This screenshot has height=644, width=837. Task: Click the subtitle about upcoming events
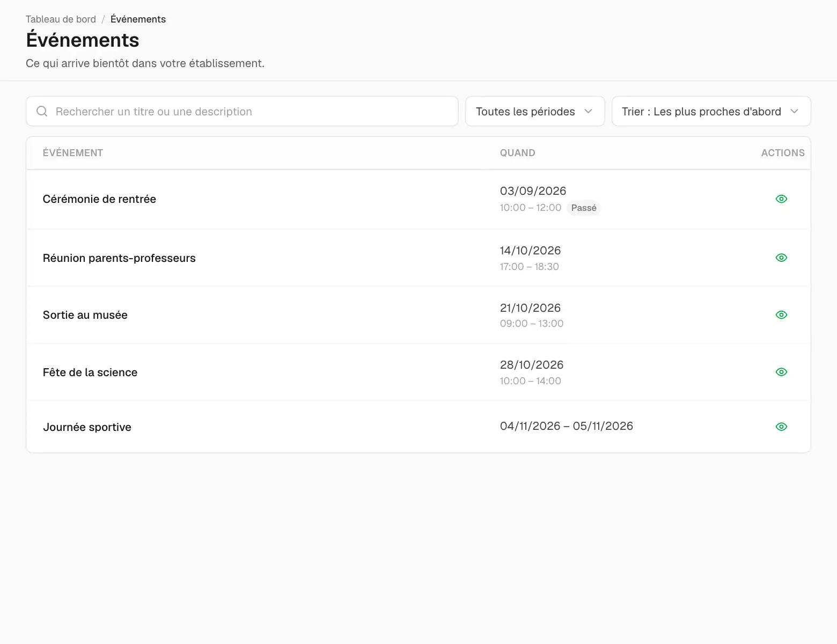(145, 63)
